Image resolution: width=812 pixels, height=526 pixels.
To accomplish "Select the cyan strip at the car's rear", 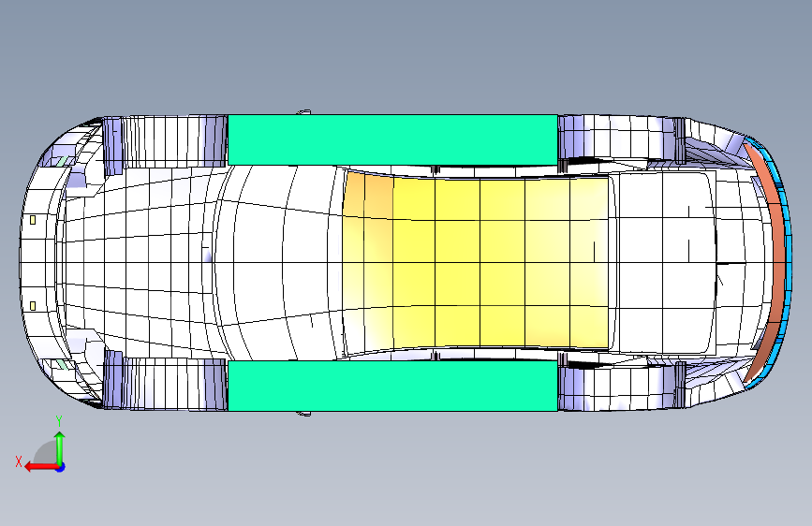I will click(x=788, y=261).
